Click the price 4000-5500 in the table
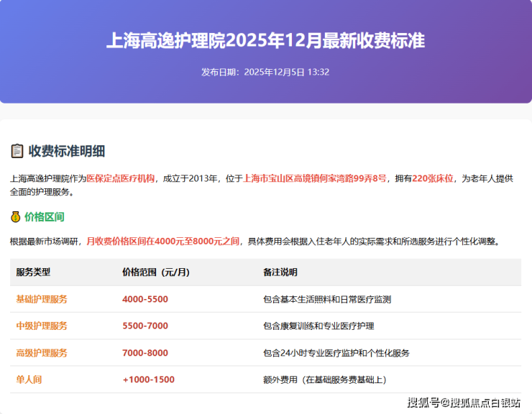This screenshot has height=414, width=532. tap(145, 299)
